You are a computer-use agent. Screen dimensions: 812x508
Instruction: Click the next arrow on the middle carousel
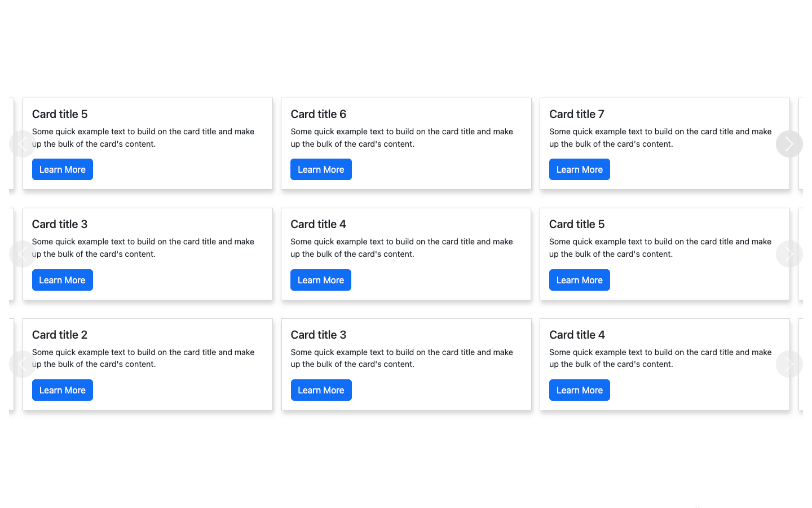click(789, 253)
